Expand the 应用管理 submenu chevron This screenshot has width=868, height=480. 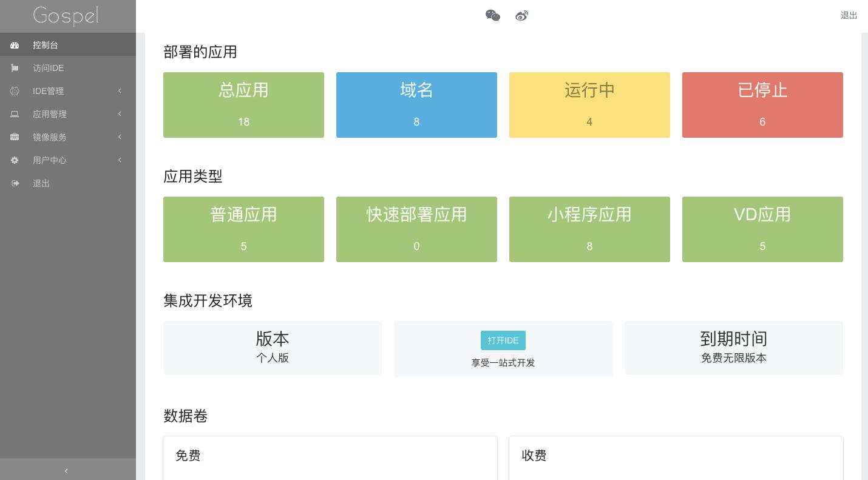120,114
